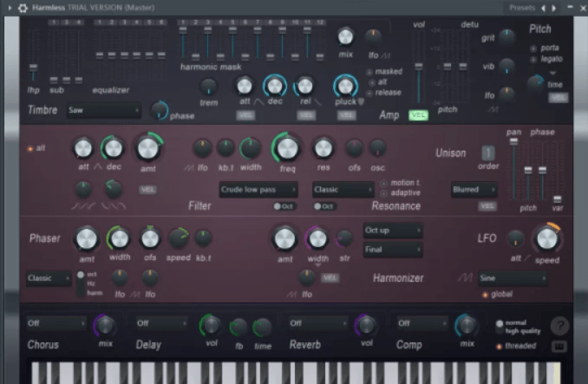
Task: Click the Timbre mix knob
Action: coord(345,36)
